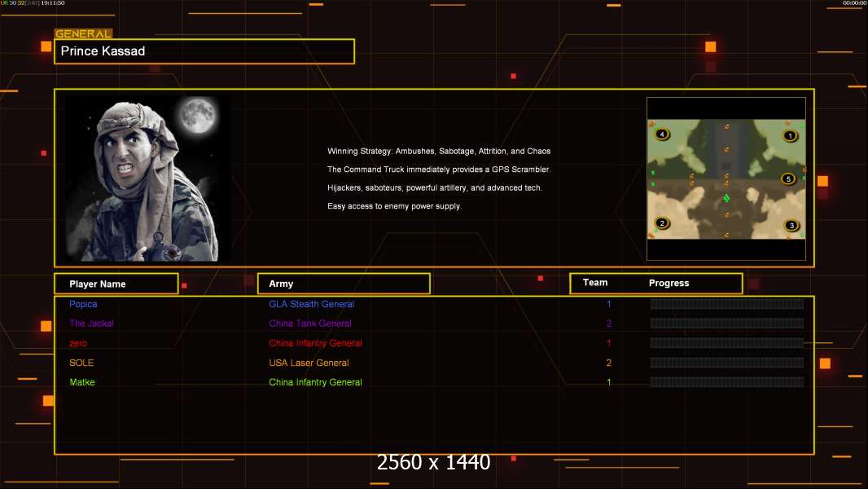Viewport: 868px width, 489px height.
Task: Click start position marker 3 on minimap
Action: (x=791, y=226)
